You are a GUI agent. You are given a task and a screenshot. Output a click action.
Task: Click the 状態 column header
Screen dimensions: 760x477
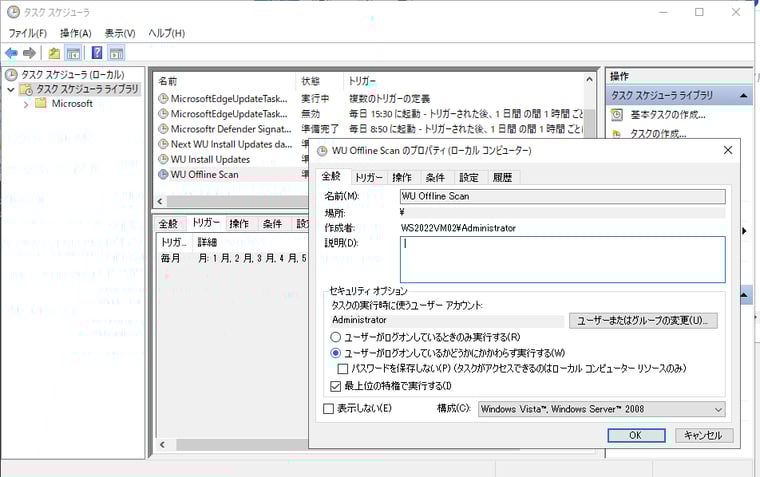320,81
